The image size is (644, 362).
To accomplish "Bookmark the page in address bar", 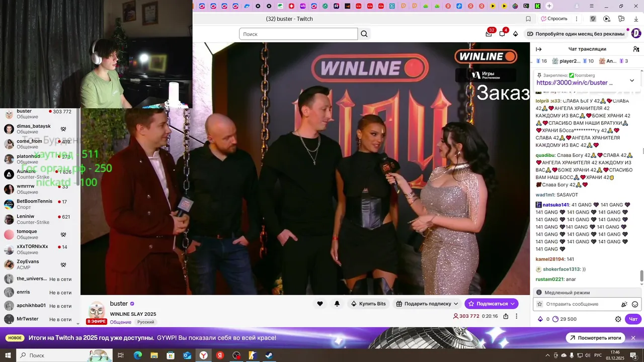I will (528, 19).
